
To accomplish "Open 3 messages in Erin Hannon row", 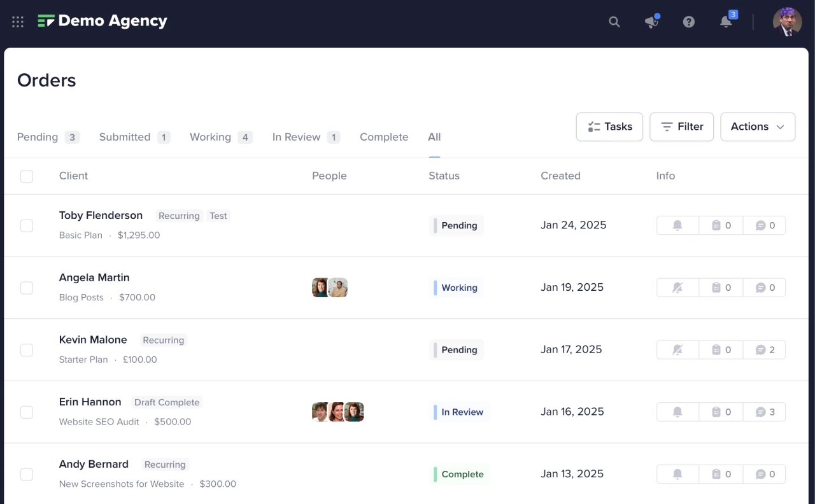I will tap(765, 412).
